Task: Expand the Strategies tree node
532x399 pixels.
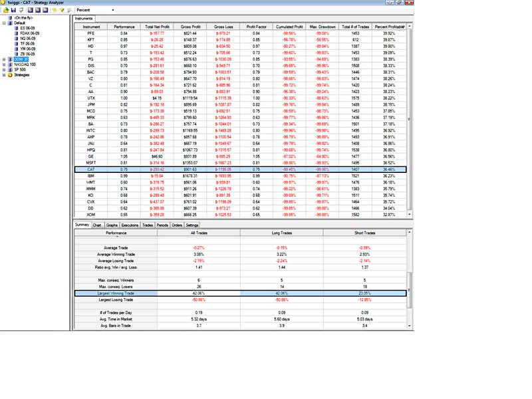Action: tap(4, 75)
